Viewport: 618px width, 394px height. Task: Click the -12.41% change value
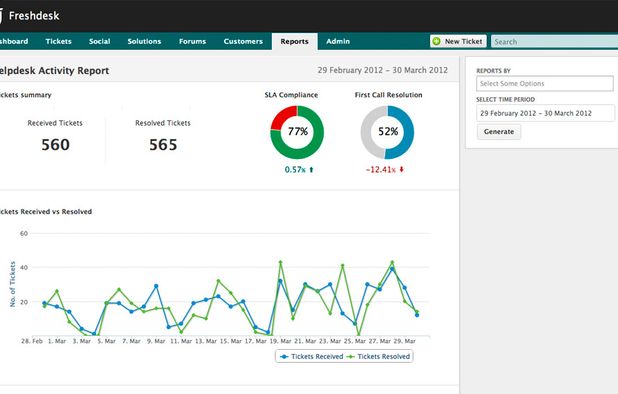[380, 169]
